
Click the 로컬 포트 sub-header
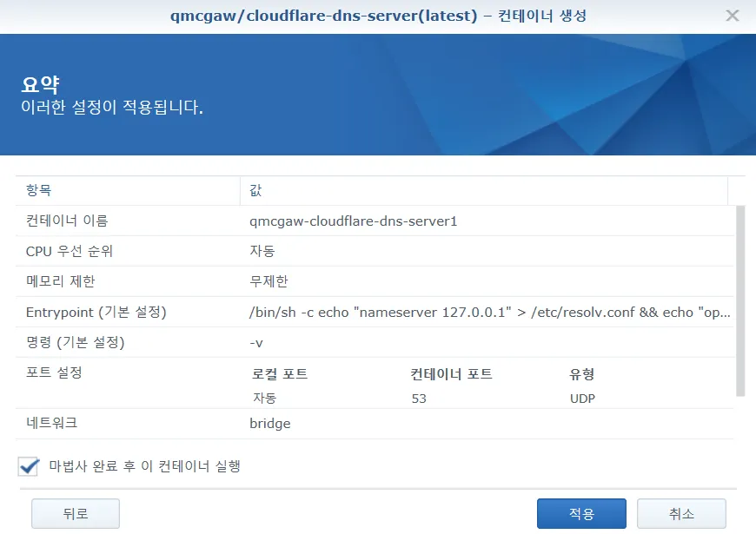click(280, 374)
